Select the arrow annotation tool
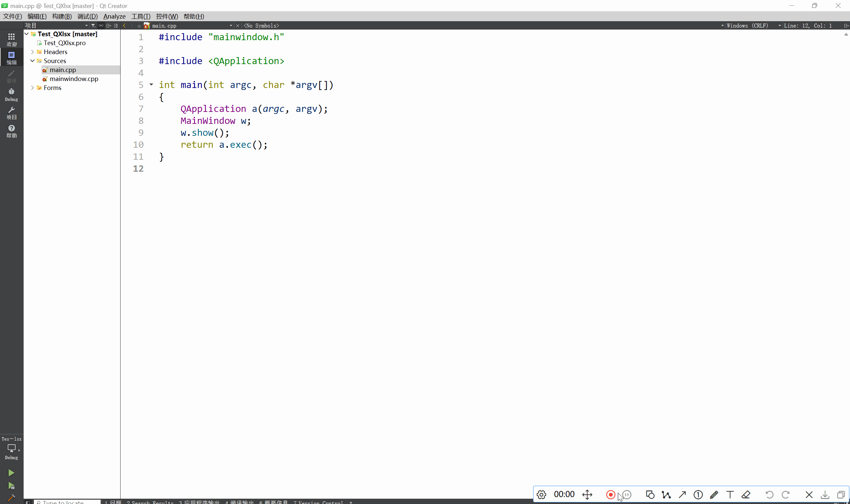This screenshot has height=504, width=850. tap(682, 494)
